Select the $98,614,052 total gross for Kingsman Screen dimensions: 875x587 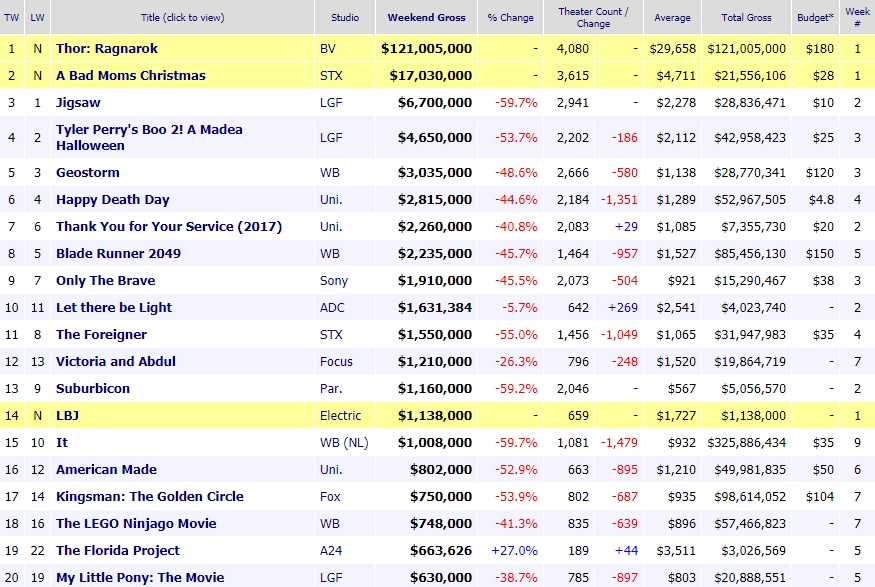coord(750,497)
